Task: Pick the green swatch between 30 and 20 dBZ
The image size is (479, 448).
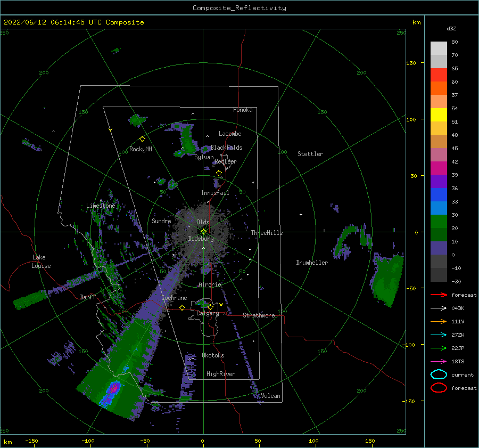Action: pos(439,222)
